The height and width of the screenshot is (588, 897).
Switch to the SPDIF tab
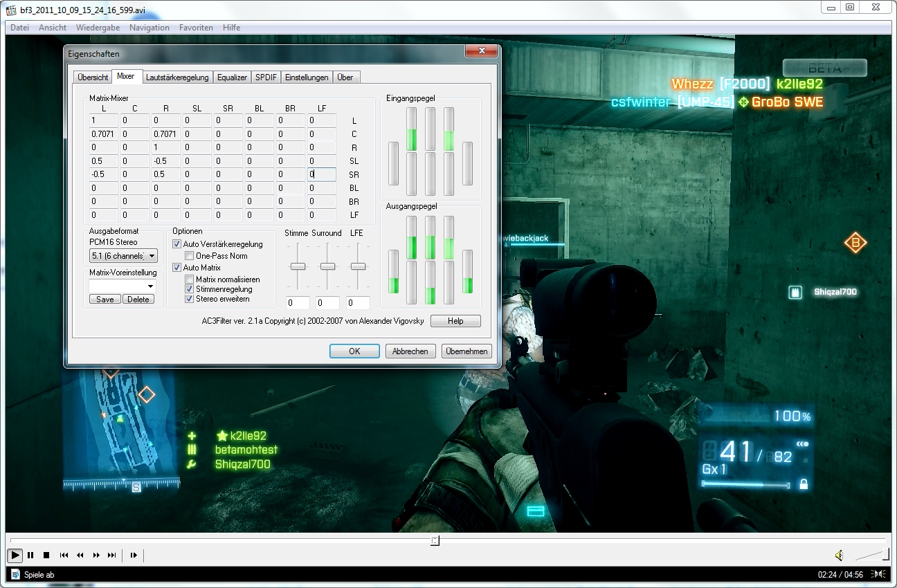pyautogui.click(x=266, y=77)
